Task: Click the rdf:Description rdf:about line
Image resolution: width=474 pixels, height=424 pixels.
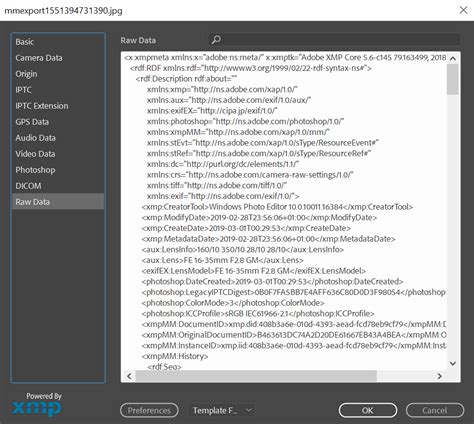Action: tap(186, 79)
